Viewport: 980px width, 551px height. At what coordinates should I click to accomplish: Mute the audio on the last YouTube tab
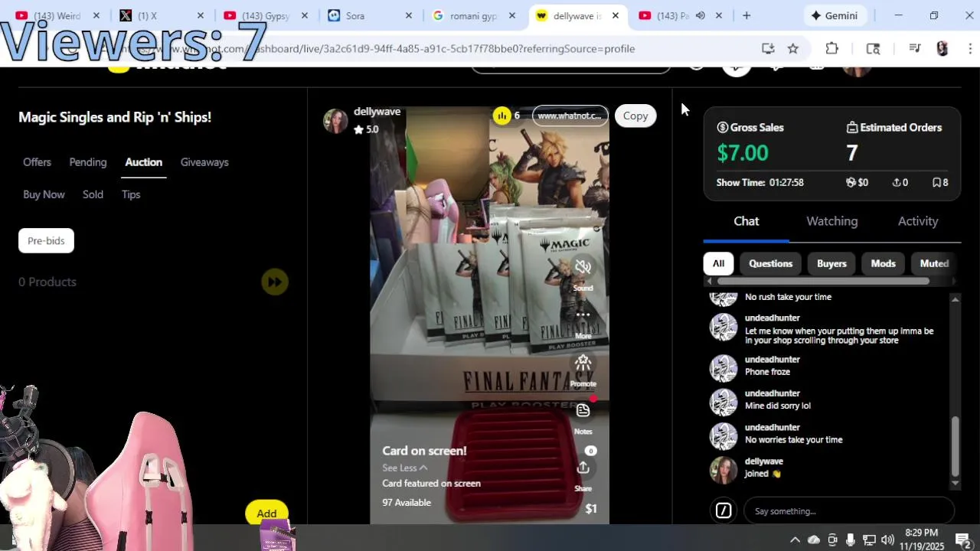pyautogui.click(x=700, y=15)
